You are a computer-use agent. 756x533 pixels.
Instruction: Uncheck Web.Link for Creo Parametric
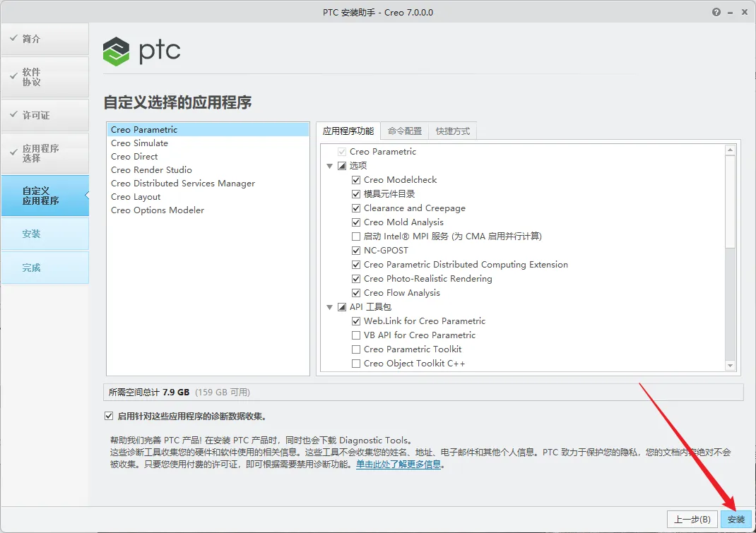(356, 321)
